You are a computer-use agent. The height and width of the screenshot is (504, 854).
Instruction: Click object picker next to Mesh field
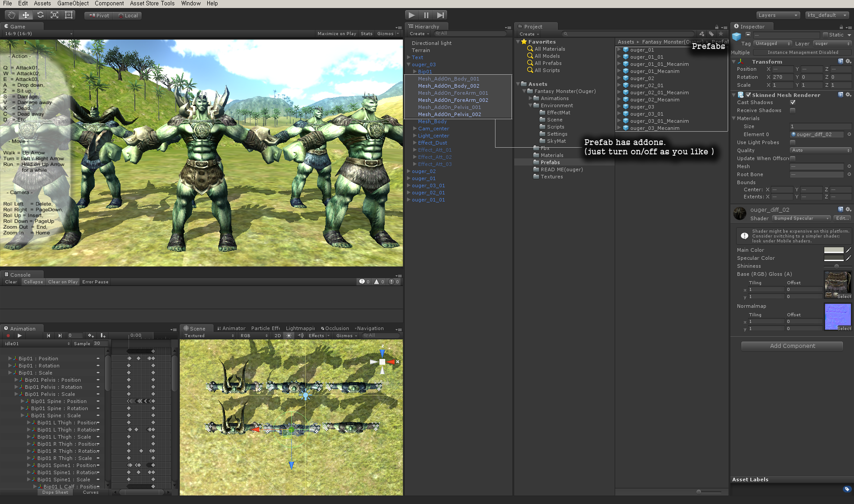pos(849,166)
